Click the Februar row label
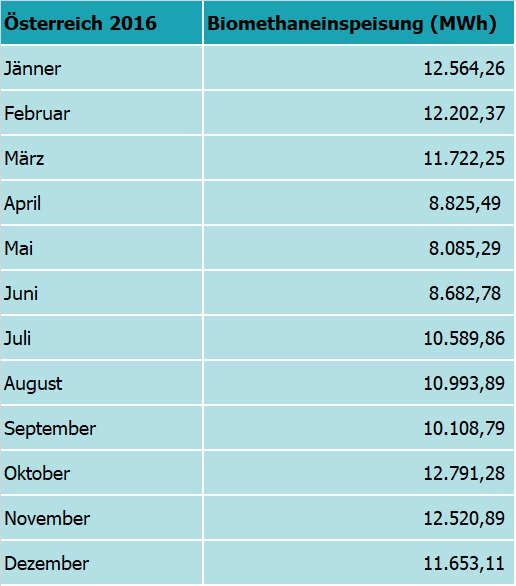This screenshot has width=516, height=586. (37, 114)
